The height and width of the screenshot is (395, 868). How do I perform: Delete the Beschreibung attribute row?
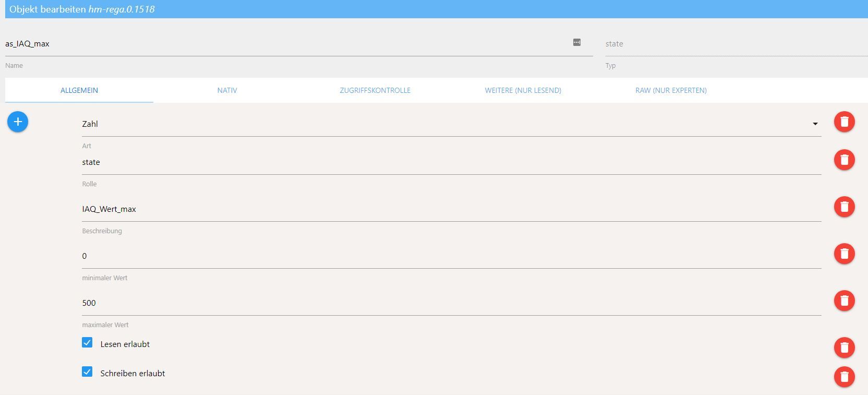tap(844, 207)
